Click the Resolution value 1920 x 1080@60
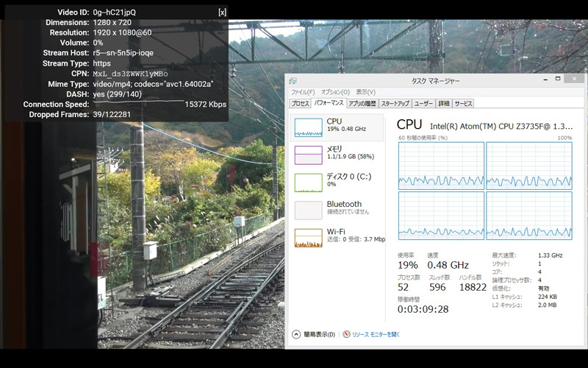The width and height of the screenshot is (588, 368). click(x=122, y=32)
